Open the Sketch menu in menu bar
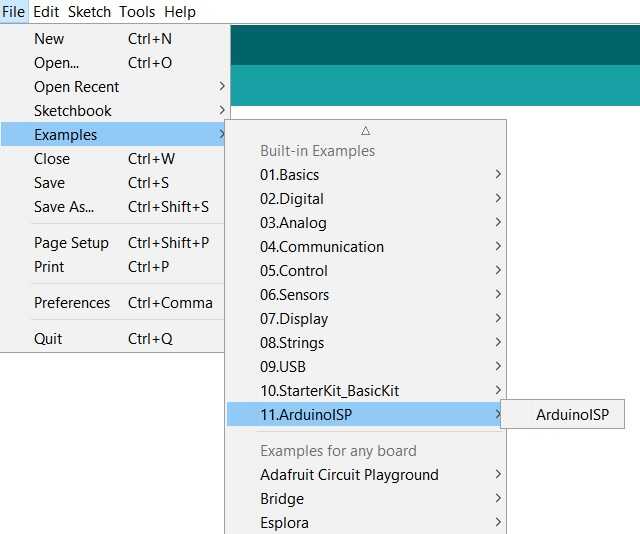640x534 pixels. [89, 12]
